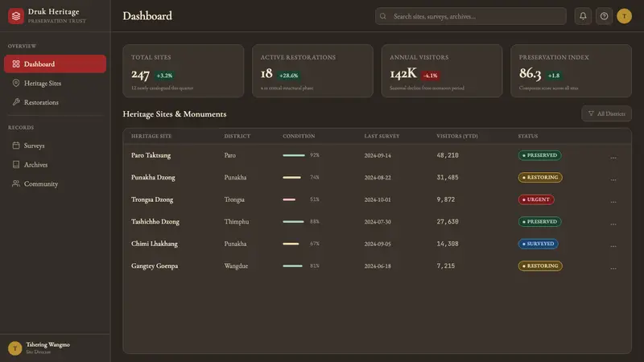The width and height of the screenshot is (644, 362).
Task: Select Paro Taktsang site name
Action: coord(151,155)
